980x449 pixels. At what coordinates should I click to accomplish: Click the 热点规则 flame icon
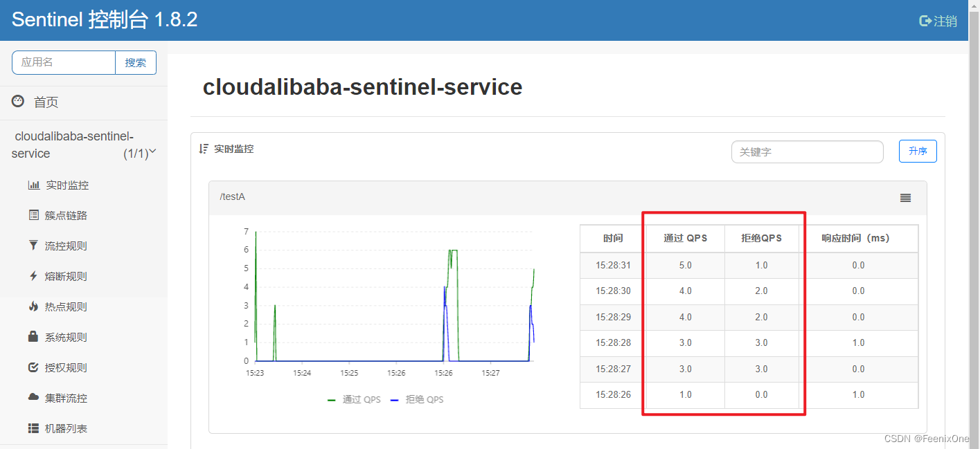click(x=33, y=306)
